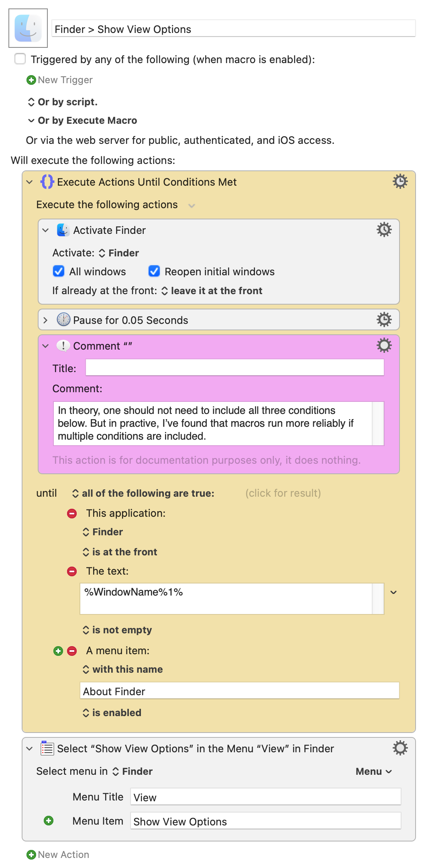The height and width of the screenshot is (868, 424).
Task: Collapse the Comment action
Action: (x=45, y=346)
